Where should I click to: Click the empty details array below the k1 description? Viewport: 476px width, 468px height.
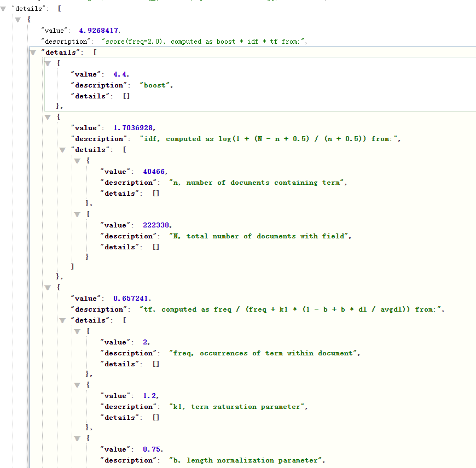point(156,418)
